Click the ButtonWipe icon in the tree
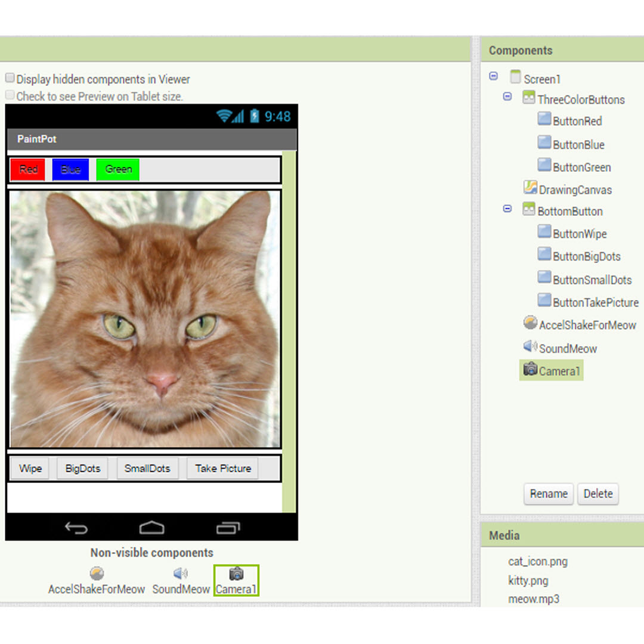Image resolution: width=644 pixels, height=644 pixels. pos(544,231)
